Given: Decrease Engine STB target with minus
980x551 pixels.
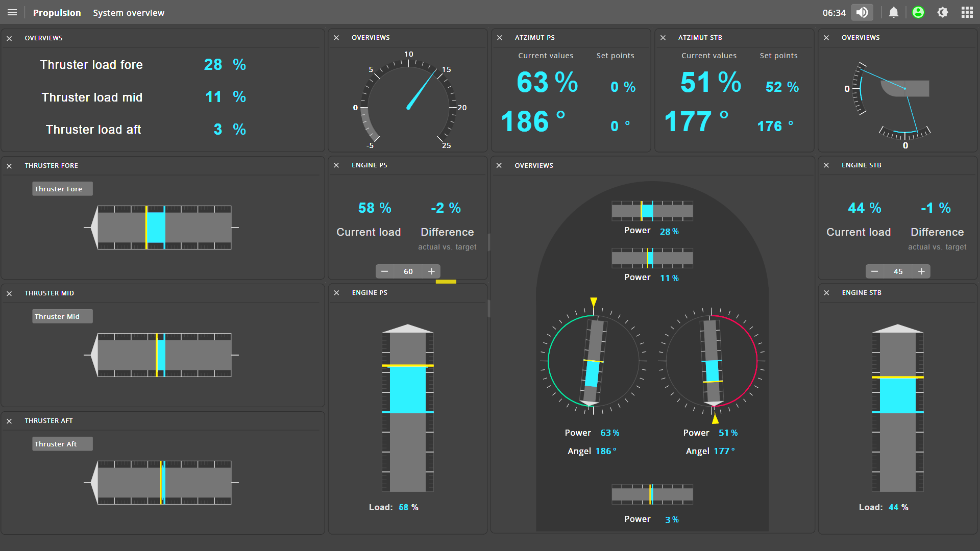Looking at the screenshot, I should coord(874,271).
